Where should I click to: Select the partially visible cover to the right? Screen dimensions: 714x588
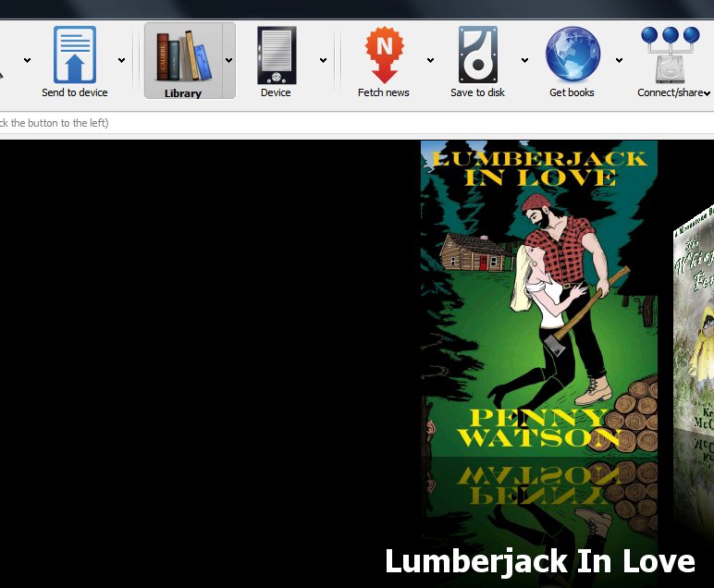[694, 319]
